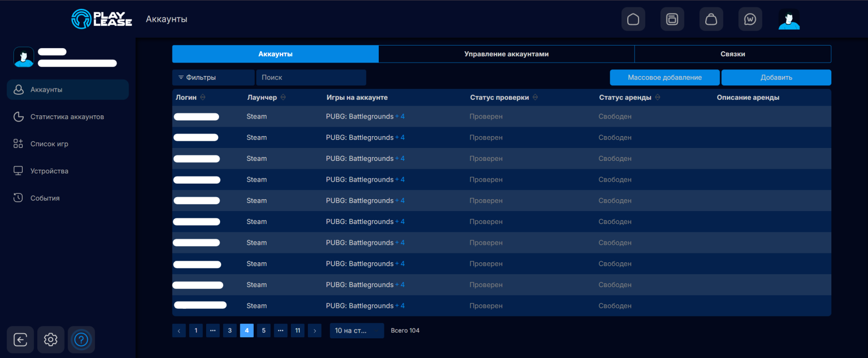The height and width of the screenshot is (358, 868).
Task: Click PUBG: Battlegrounds in the ninth row
Action: pyautogui.click(x=360, y=285)
